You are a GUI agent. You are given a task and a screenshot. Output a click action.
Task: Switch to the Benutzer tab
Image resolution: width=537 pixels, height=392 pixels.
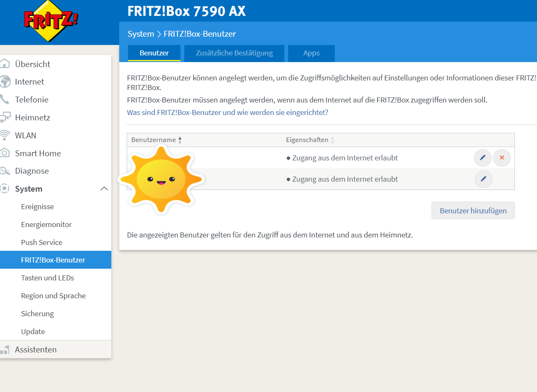click(154, 53)
